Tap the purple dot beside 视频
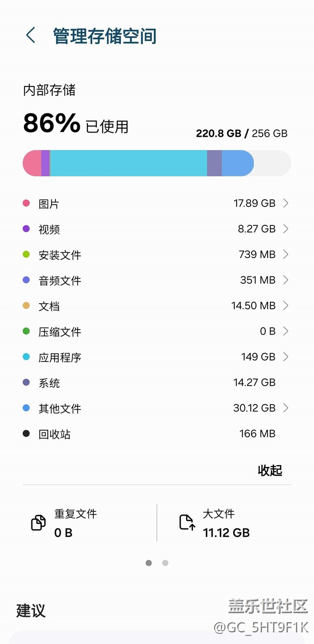314x644 pixels. pyautogui.click(x=26, y=229)
